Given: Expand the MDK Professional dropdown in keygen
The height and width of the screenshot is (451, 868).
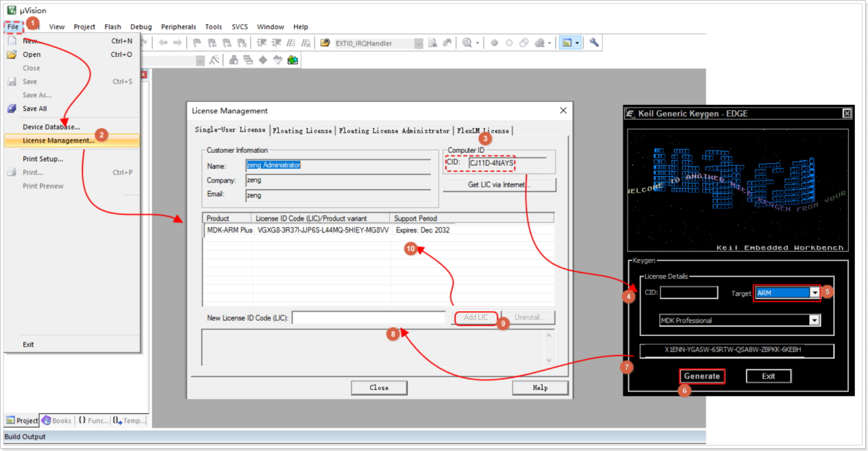Looking at the screenshot, I should coord(815,320).
